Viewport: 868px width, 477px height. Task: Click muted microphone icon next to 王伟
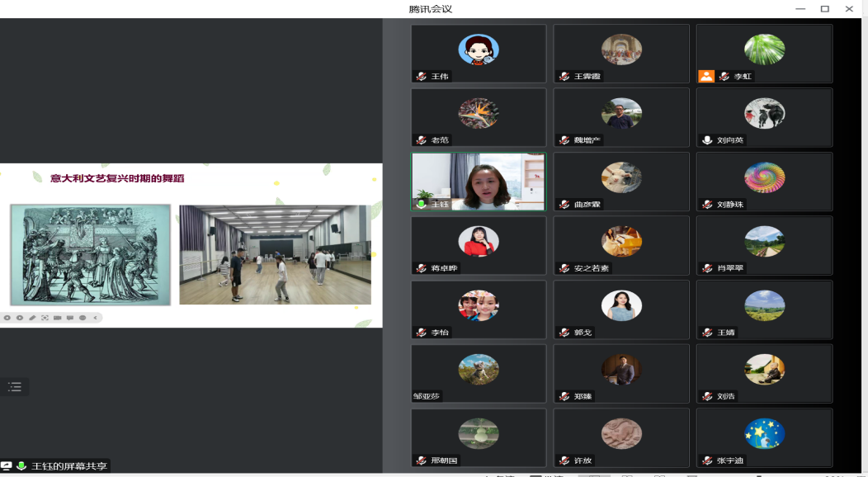[422, 76]
